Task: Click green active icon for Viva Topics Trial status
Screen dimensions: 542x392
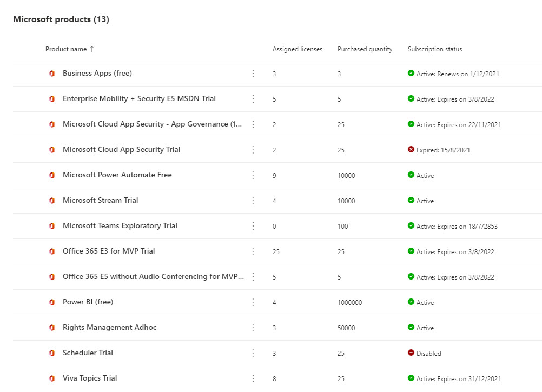Action: (411, 378)
